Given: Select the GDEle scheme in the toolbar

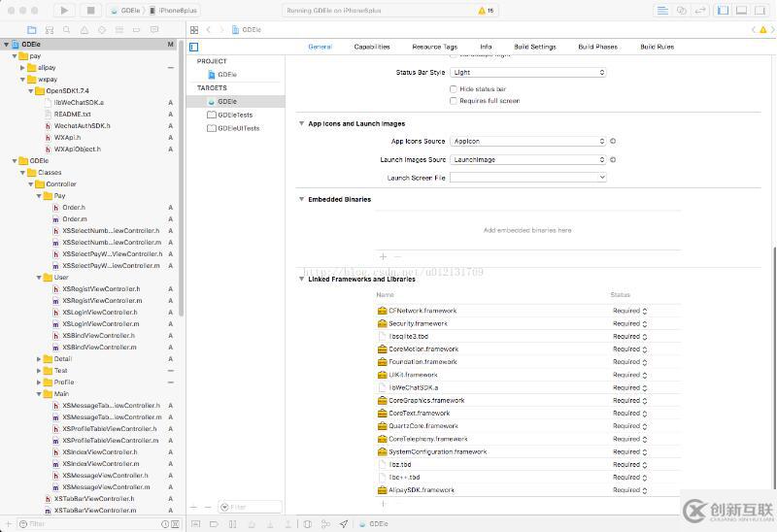Looking at the screenshot, I should [125, 10].
